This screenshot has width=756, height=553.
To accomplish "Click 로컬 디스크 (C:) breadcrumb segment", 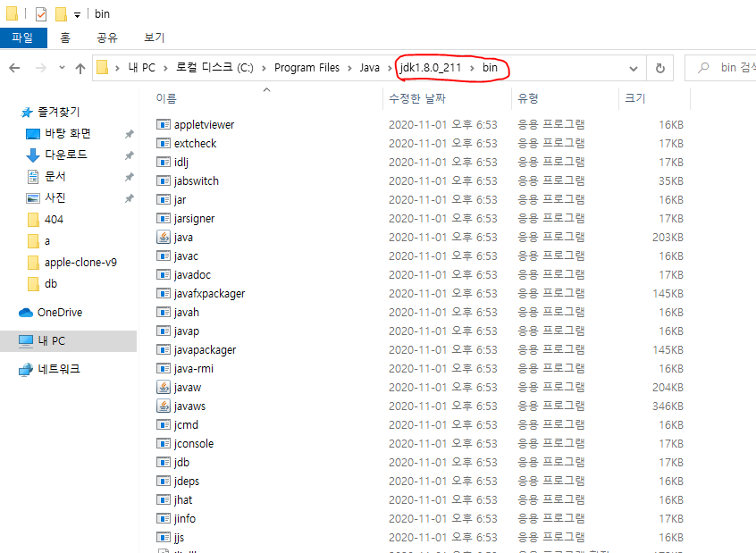I will (x=214, y=68).
